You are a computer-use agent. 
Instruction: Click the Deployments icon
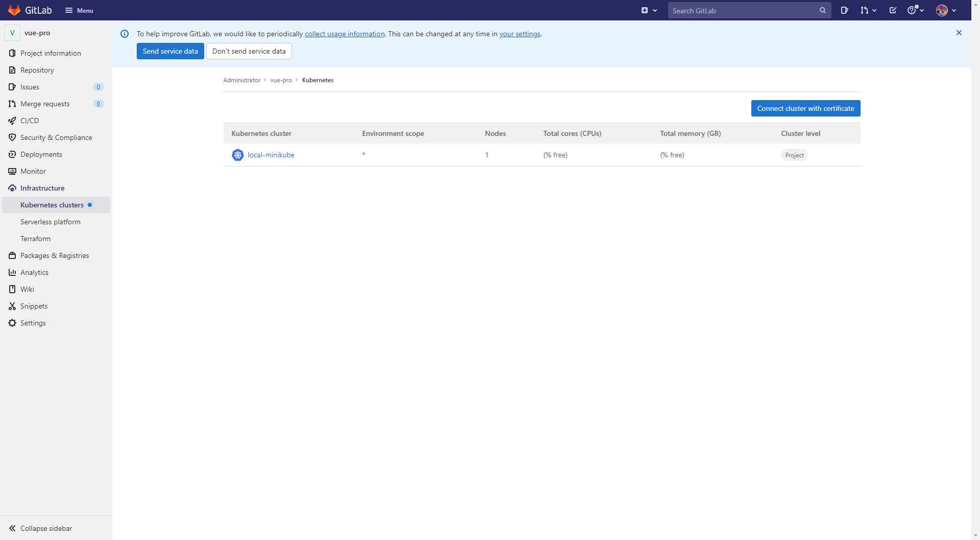point(12,154)
